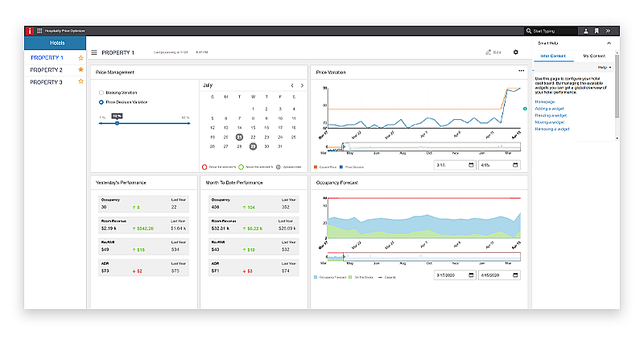644x339 pixels.
Task: Select July 31 on calendar
Action: click(x=280, y=147)
